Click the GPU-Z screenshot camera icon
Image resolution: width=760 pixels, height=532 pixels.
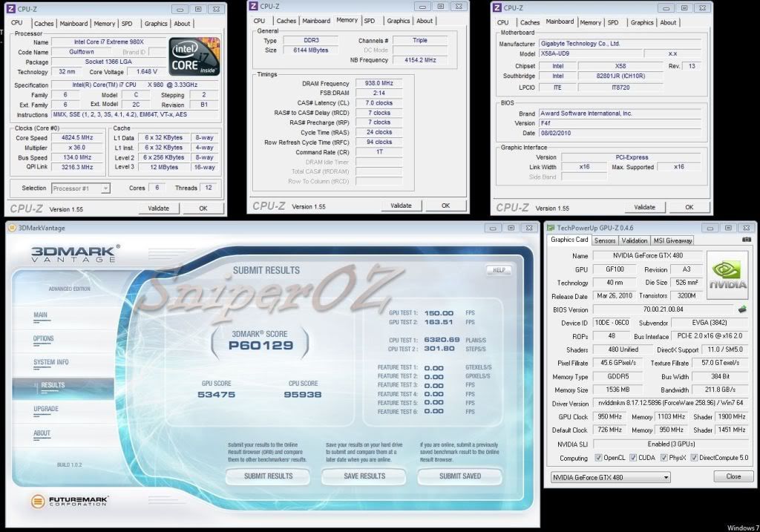click(x=746, y=240)
